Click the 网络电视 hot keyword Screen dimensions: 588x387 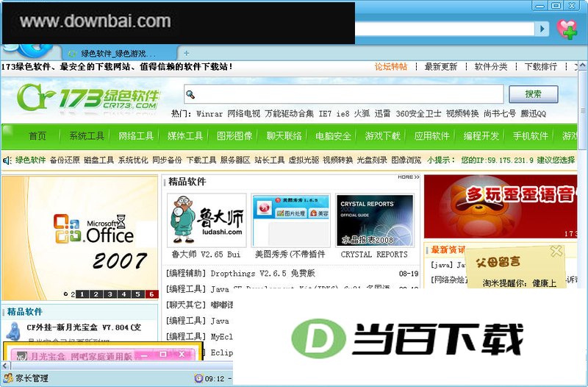244,114
